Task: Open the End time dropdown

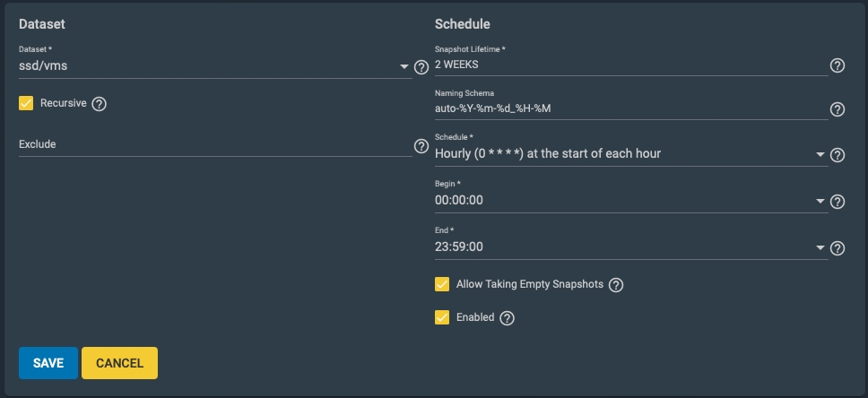Action: 629,247
